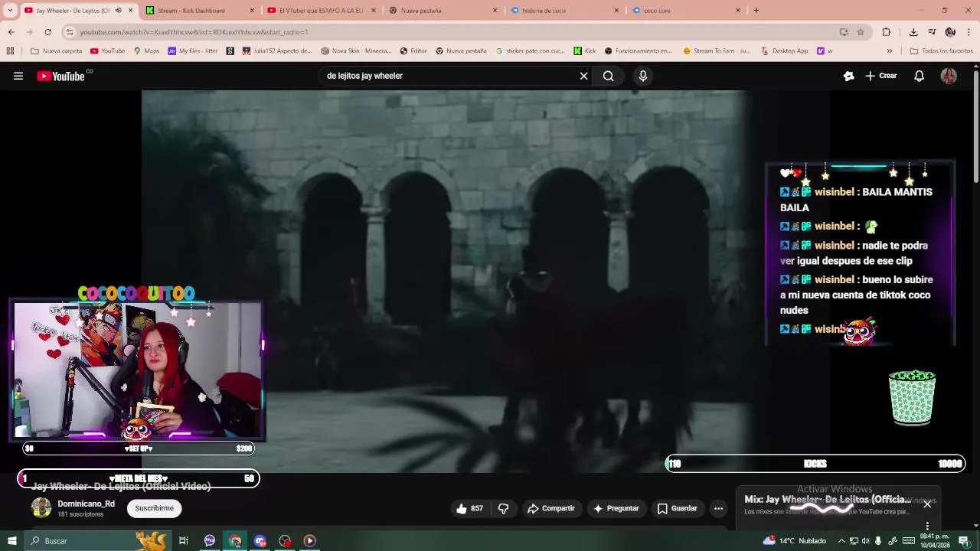Open the Dominicano_Rd channel avatar
This screenshot has height=551, width=980.
[x=41, y=507]
